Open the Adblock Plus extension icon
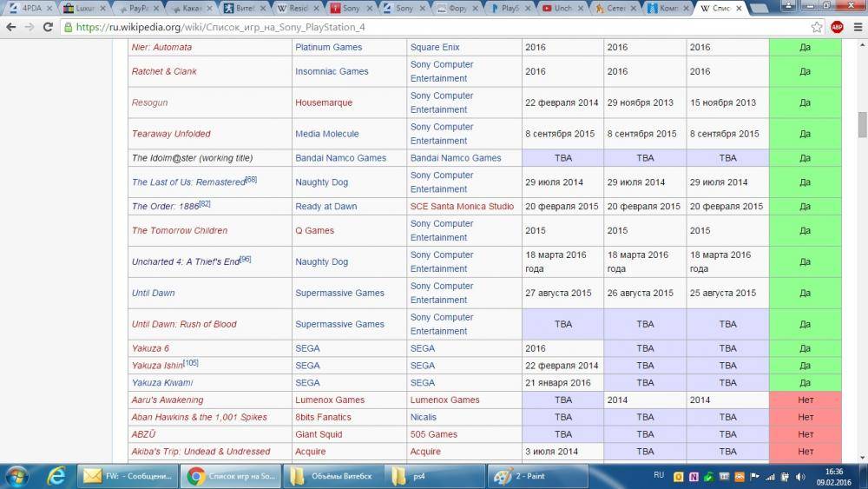 click(x=838, y=27)
